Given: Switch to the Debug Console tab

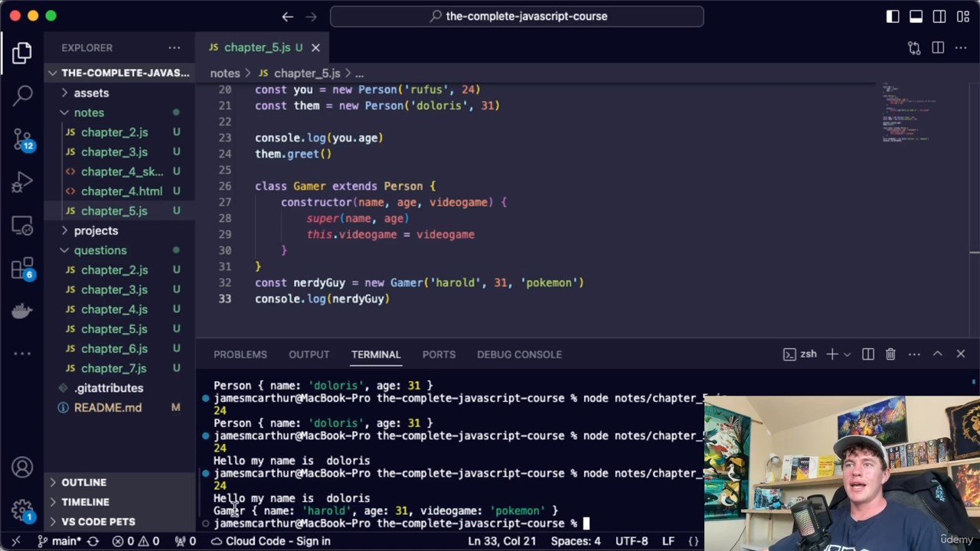Looking at the screenshot, I should click(x=519, y=354).
